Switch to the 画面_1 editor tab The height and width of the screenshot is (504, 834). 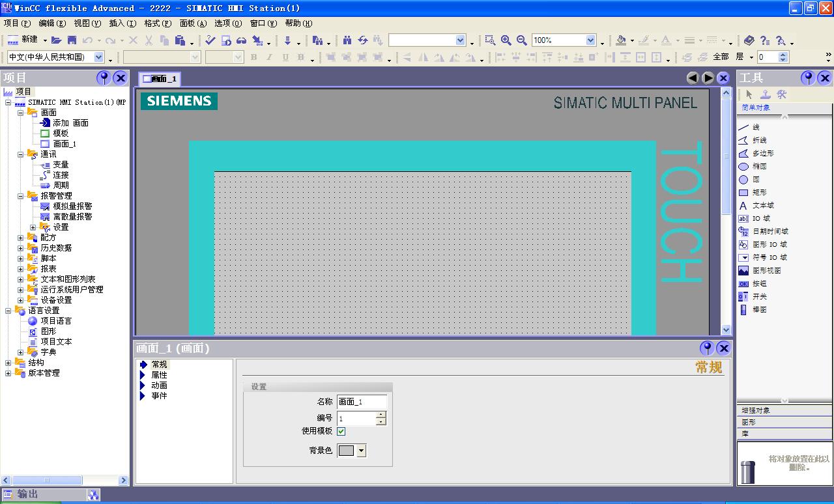[x=160, y=79]
